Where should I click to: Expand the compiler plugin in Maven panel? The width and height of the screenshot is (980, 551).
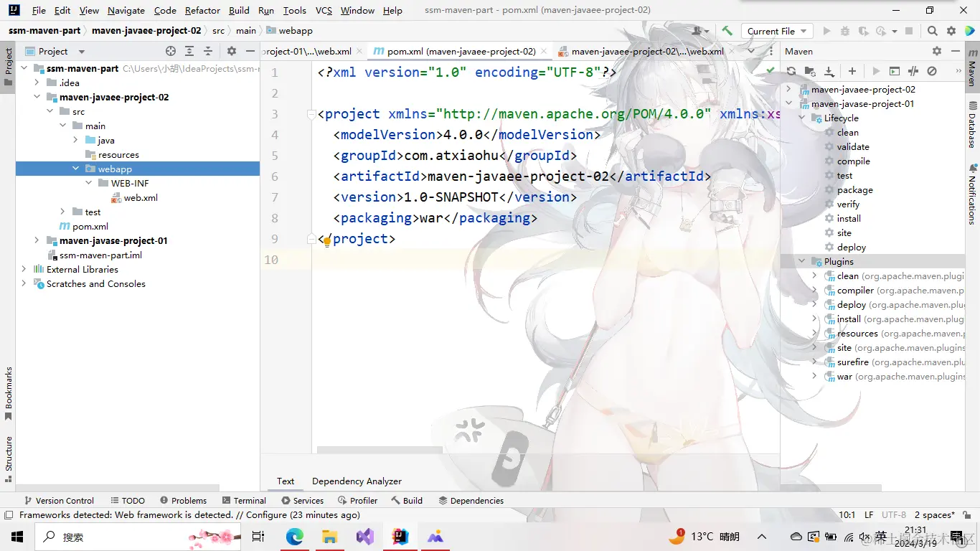814,290
